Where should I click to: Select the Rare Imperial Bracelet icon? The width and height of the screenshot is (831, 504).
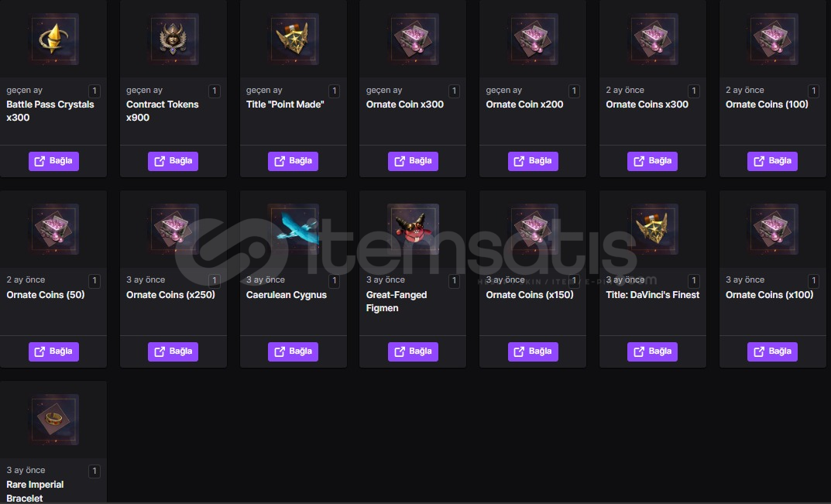pyautogui.click(x=53, y=420)
